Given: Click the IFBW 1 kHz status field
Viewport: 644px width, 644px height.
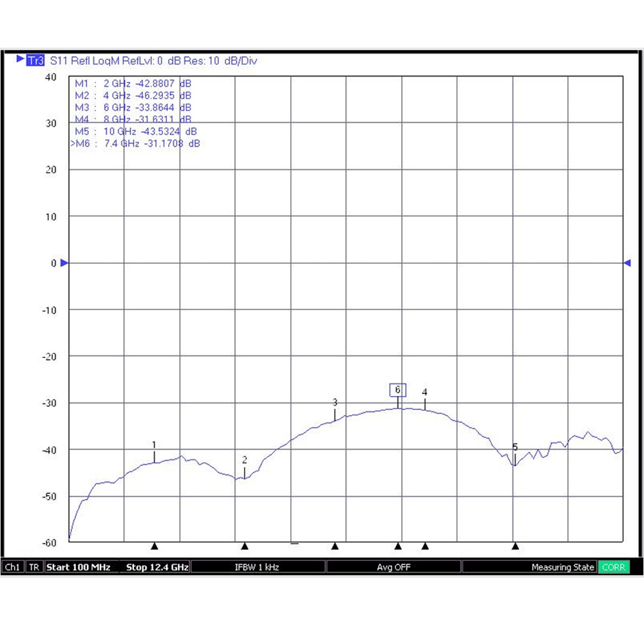Looking at the screenshot, I should coord(257,567).
